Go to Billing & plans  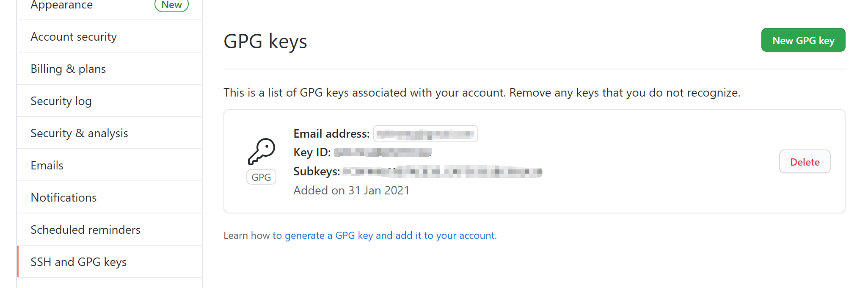pyautogui.click(x=68, y=68)
